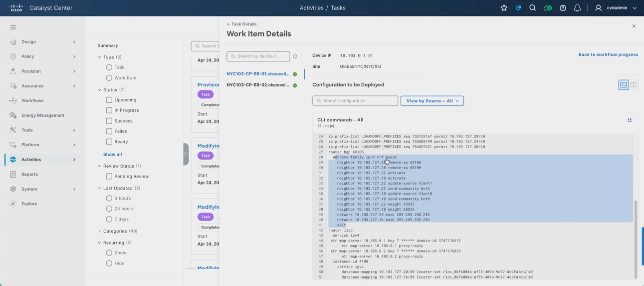Select device NYC103-CP-BR-02 in list
This screenshot has width=644, height=286.
point(258,85)
